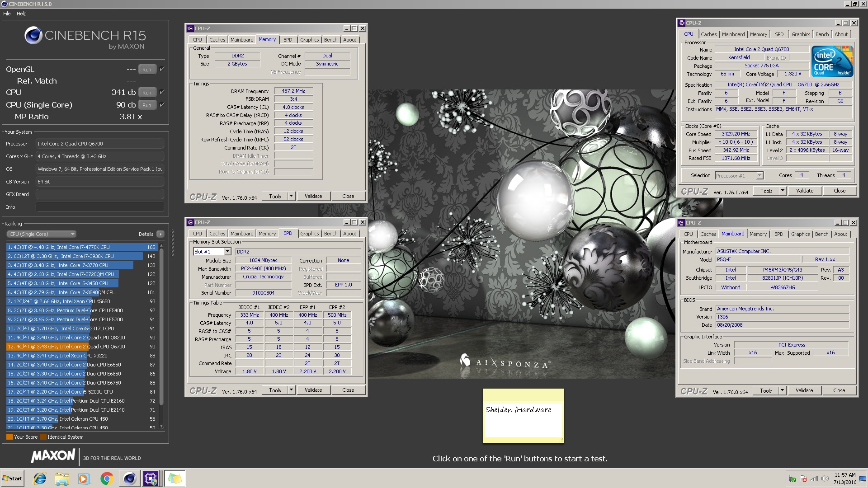Click the orange Your Score legend swatch
868x488 pixels.
pos(9,437)
